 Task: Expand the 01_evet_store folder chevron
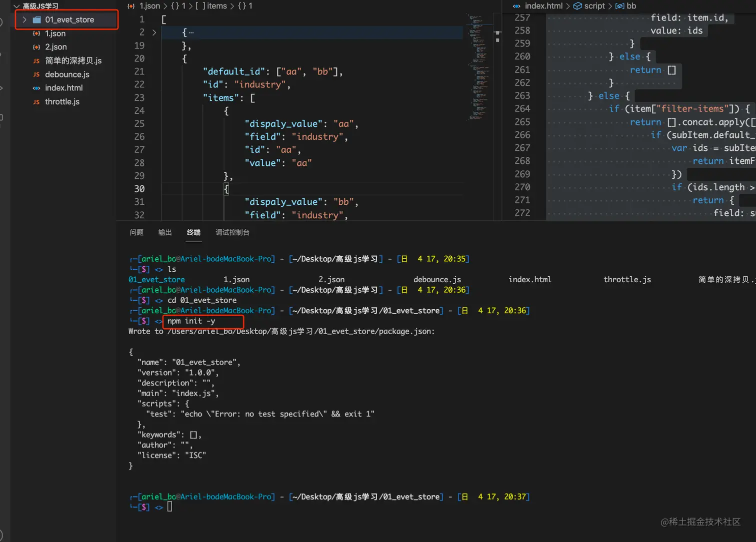click(x=24, y=20)
